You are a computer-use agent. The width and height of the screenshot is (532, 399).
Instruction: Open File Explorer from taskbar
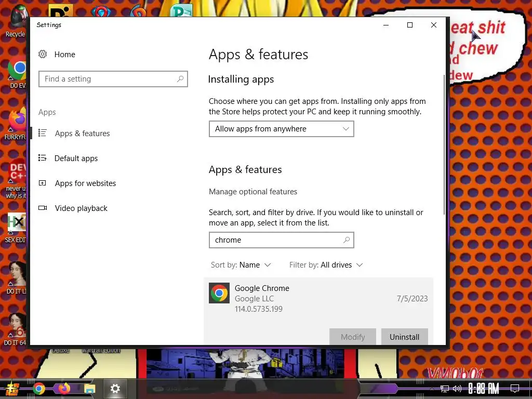tap(89, 389)
